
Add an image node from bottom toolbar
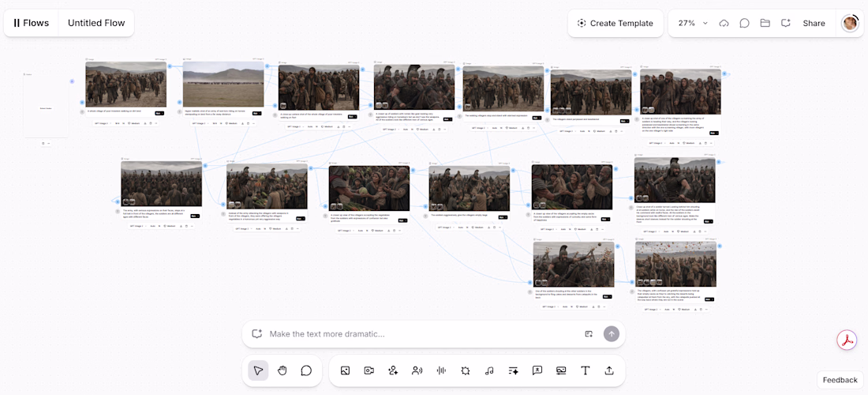345,371
